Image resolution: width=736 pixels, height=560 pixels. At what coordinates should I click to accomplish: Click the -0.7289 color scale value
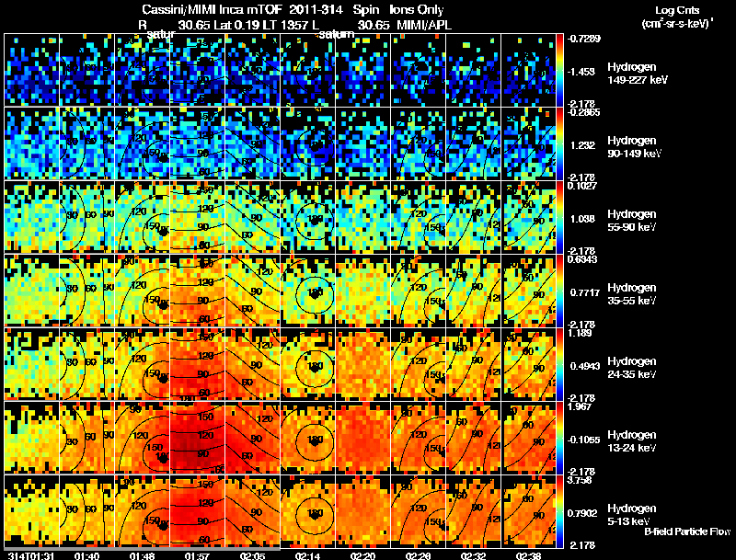(584, 39)
